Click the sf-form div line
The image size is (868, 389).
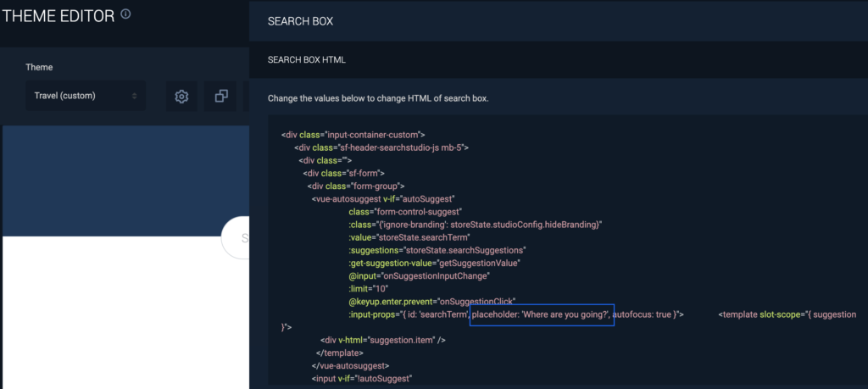tap(344, 173)
